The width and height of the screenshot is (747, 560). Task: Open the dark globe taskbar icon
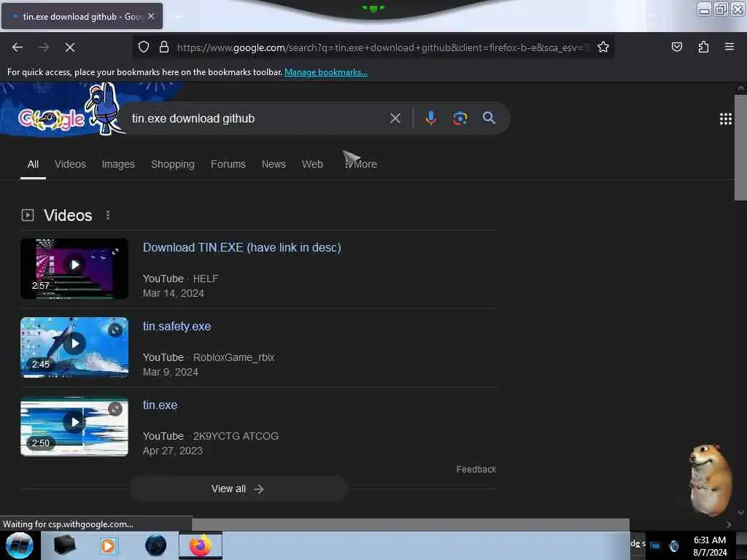155,545
